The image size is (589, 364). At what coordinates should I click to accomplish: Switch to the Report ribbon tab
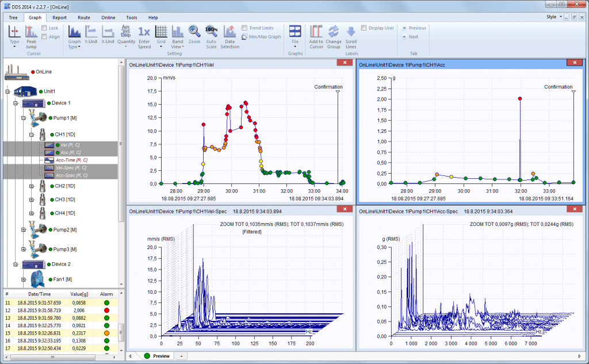click(59, 17)
